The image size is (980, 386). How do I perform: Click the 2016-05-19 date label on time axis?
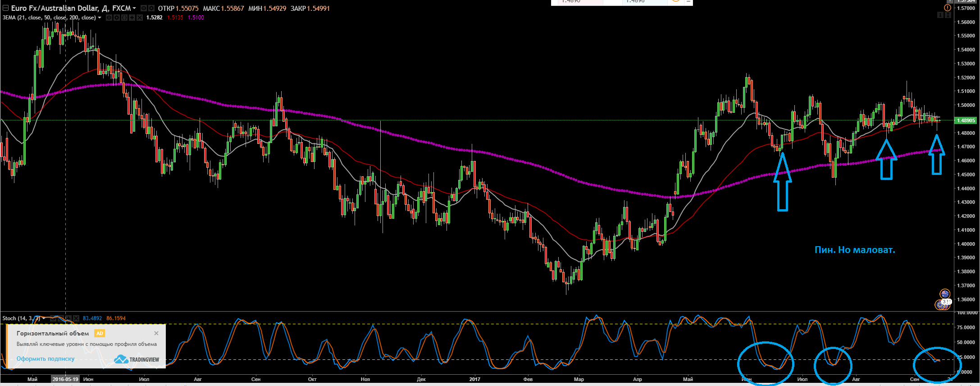65,379
